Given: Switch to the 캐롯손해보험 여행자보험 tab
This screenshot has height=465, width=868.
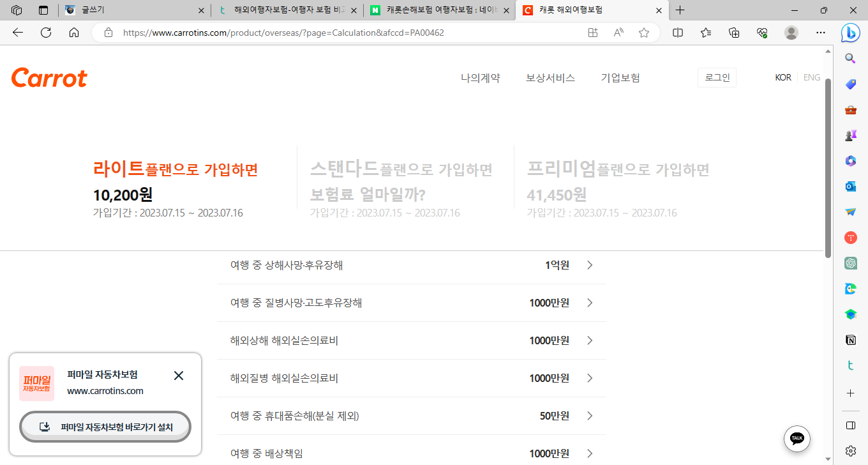Looking at the screenshot, I should (x=435, y=10).
